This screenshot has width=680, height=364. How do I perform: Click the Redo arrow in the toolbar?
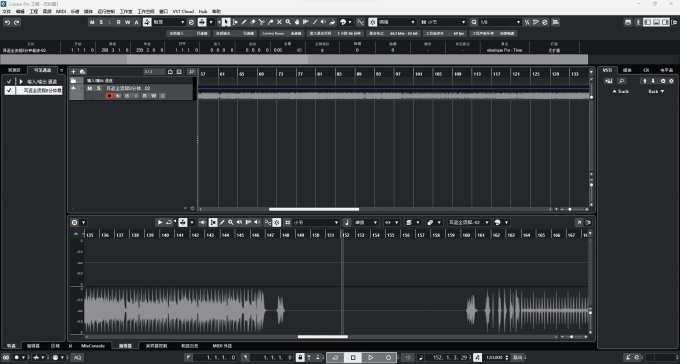tap(16, 22)
